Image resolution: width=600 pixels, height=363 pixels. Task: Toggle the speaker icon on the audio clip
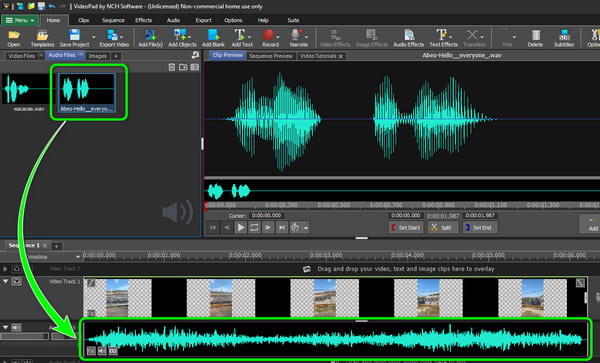click(x=102, y=351)
